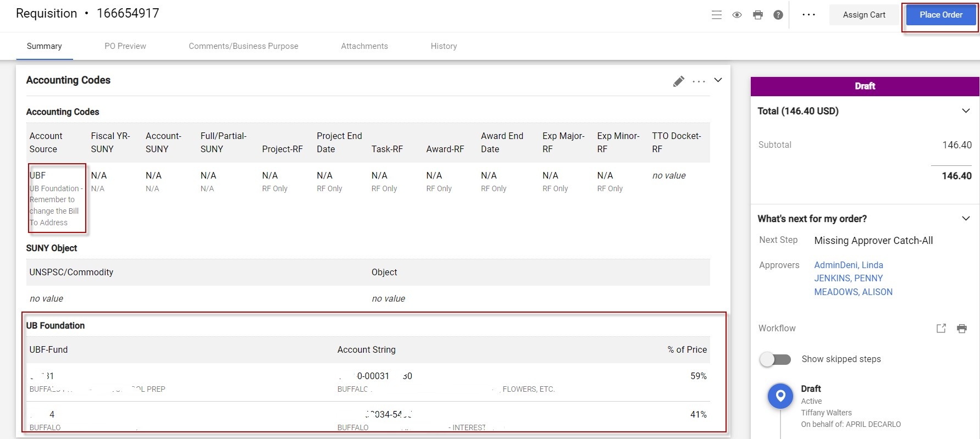The width and height of the screenshot is (980, 439).
Task: Collapse the Accounting Codes section chevron
Action: pyautogui.click(x=718, y=80)
